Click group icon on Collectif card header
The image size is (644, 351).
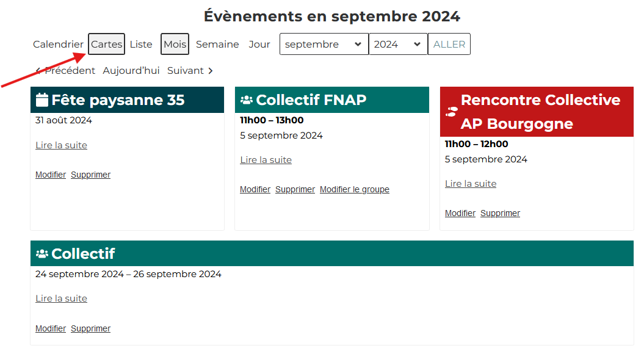[x=42, y=254]
